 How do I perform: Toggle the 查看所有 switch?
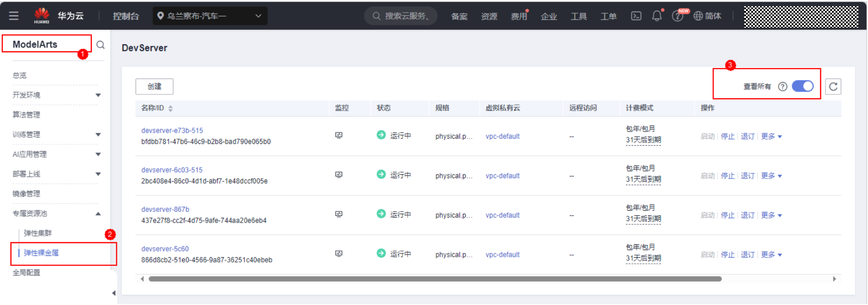pyautogui.click(x=803, y=86)
